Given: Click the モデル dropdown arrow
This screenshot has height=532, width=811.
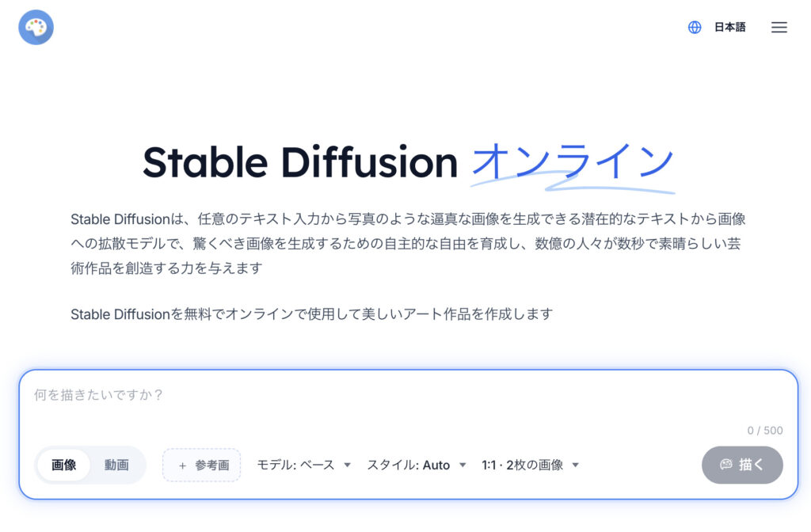Looking at the screenshot, I should pos(347,465).
